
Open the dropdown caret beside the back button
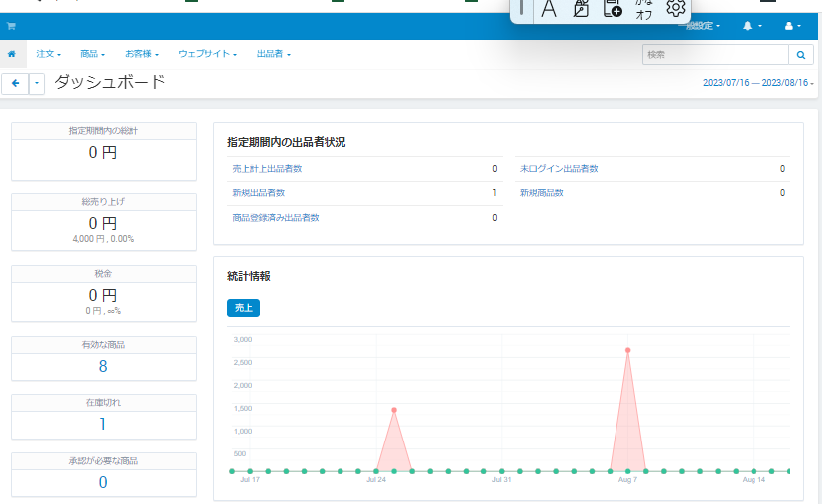click(38, 84)
